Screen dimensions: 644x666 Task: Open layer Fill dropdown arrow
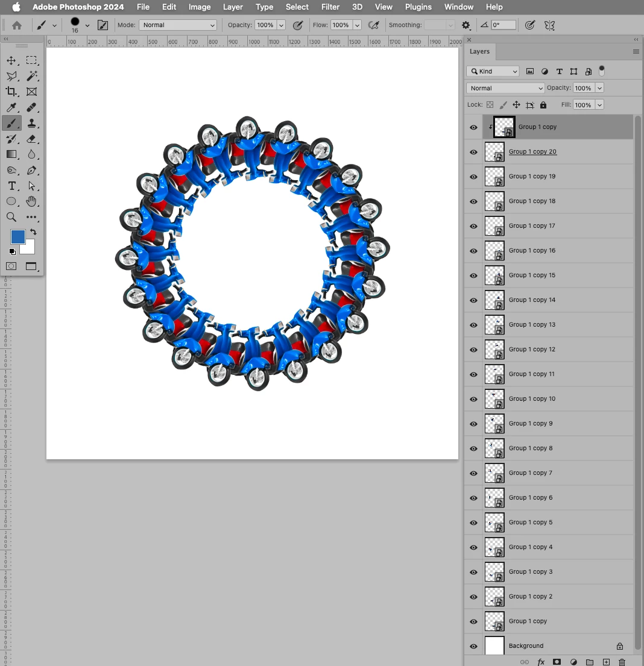click(599, 105)
